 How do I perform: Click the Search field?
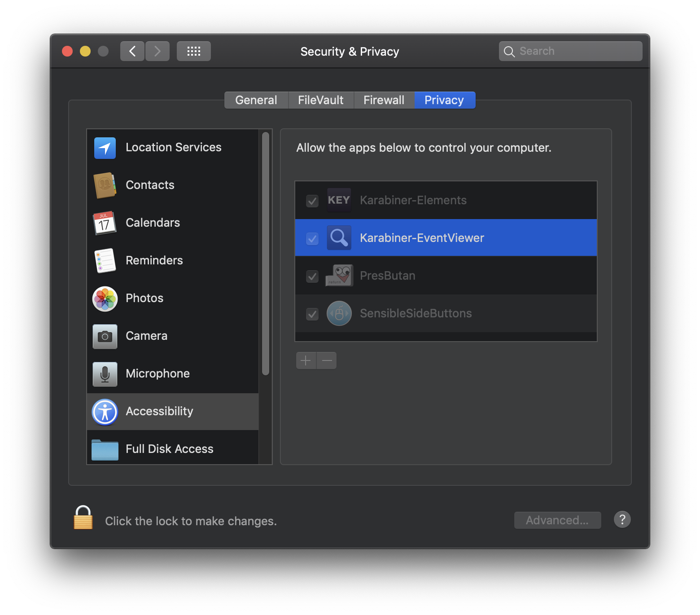[x=570, y=51]
